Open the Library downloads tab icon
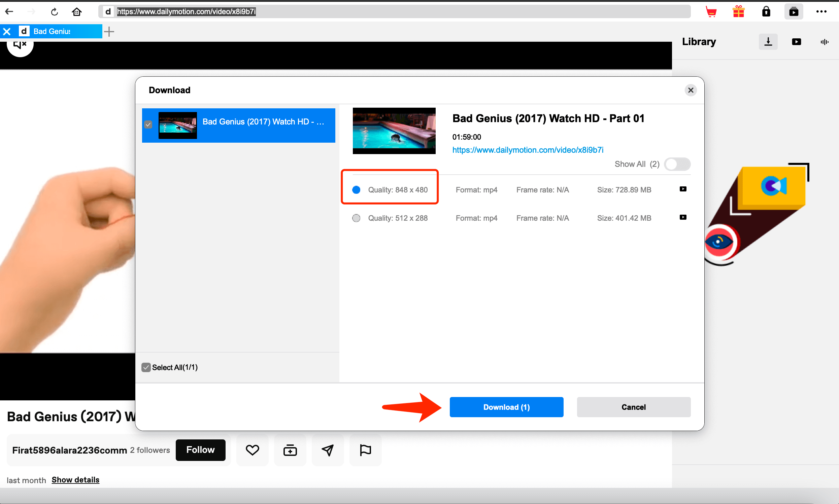 [768, 42]
